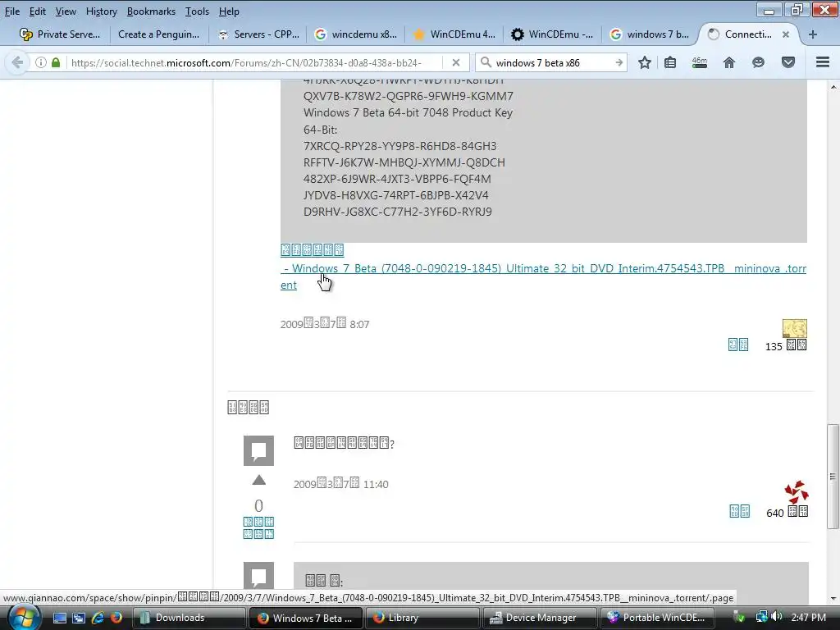The width and height of the screenshot is (840, 630).
Task: Show bookmarks list icon
Action: pos(670,62)
